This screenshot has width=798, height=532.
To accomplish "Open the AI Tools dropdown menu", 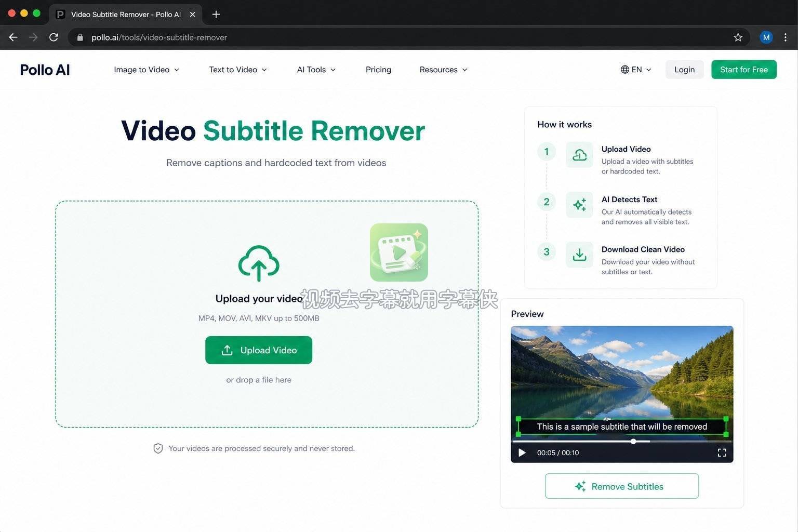I will coord(316,70).
